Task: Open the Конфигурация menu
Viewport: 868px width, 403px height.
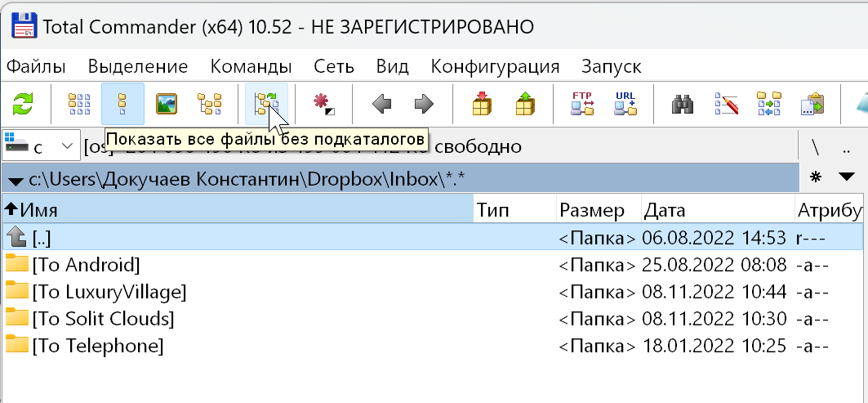Action: pyautogui.click(x=496, y=66)
